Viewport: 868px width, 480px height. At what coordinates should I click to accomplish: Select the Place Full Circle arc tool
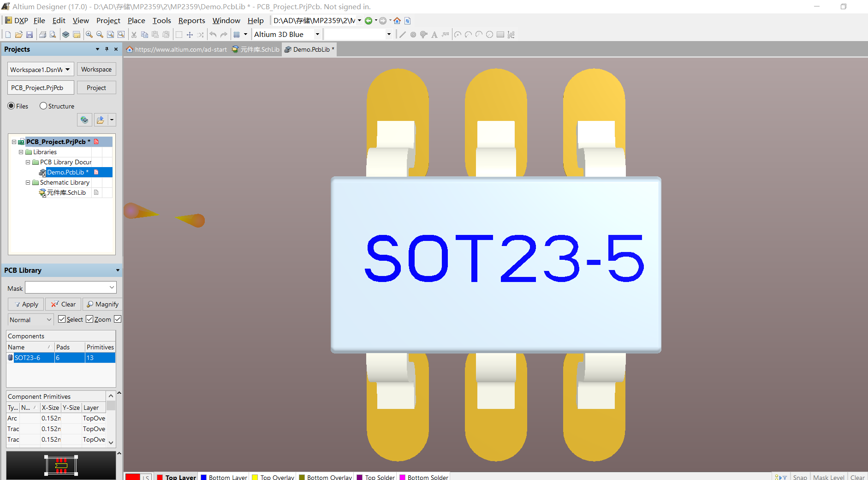490,34
